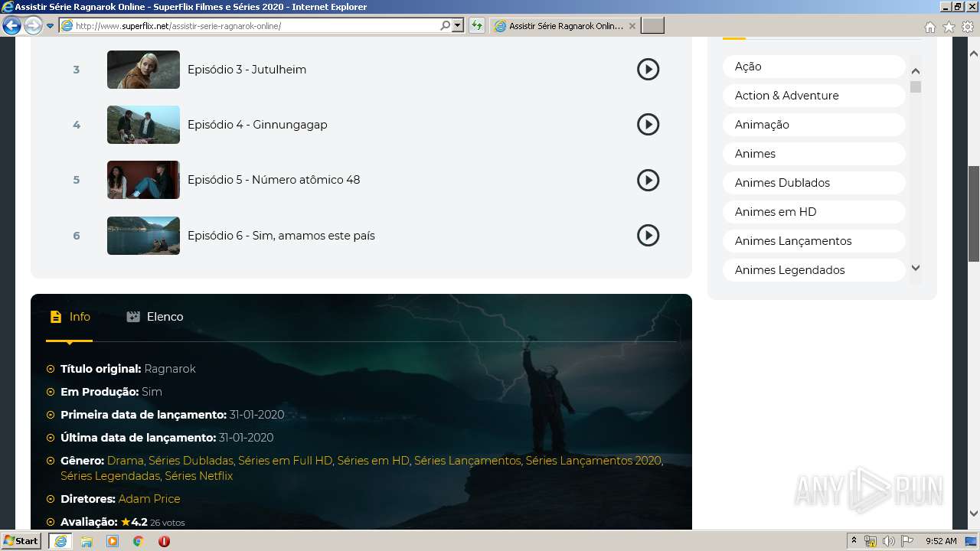Play Episódio 4 - Ginnungagap with its play icon
The width and height of the screenshot is (980, 551).
[648, 125]
